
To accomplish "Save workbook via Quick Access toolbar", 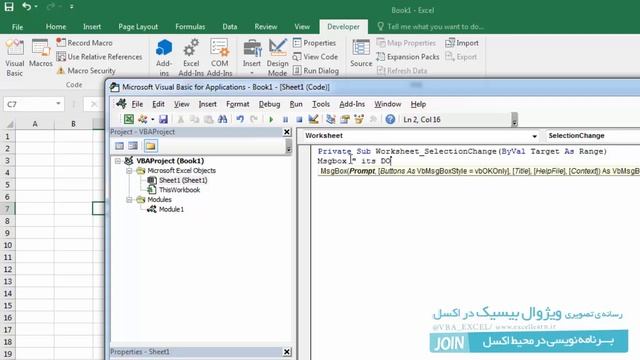I will [9, 7].
